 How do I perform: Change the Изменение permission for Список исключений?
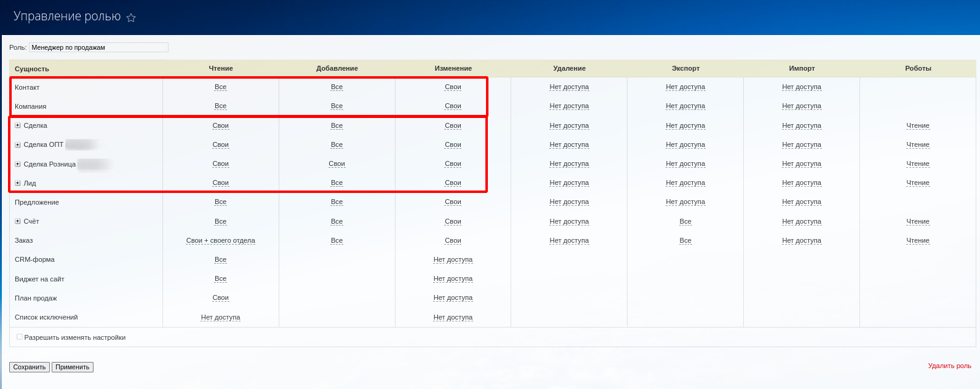coord(453,318)
